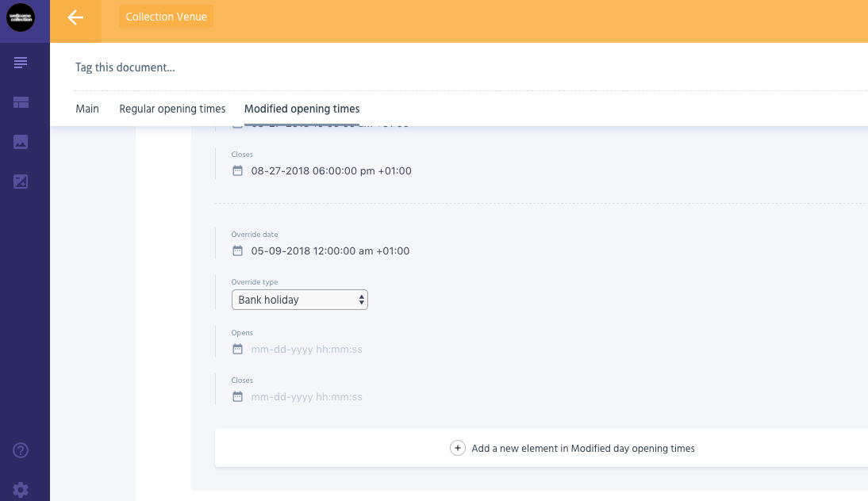Open the Wellcome Collection logo avatar

pyautogui.click(x=21, y=17)
